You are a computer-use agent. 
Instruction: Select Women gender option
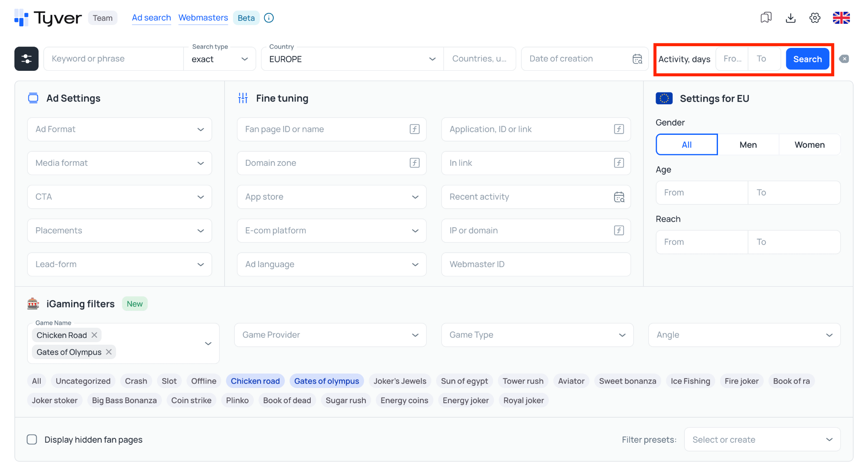(810, 145)
